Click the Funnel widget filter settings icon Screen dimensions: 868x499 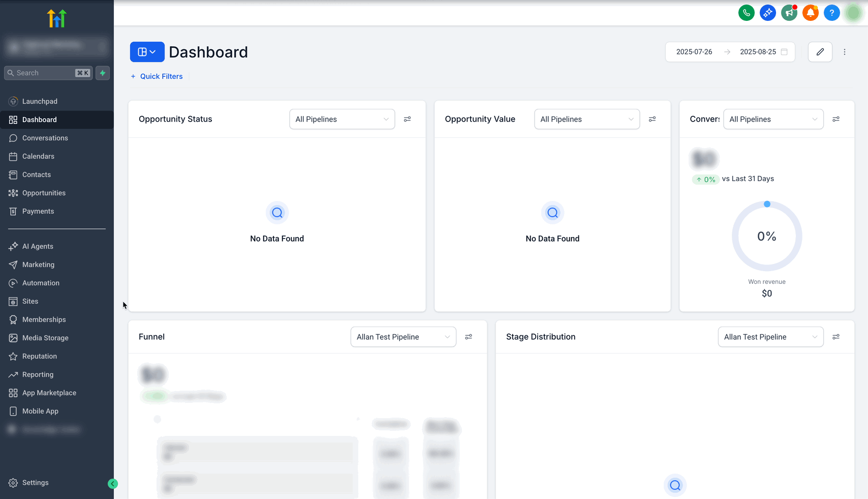point(469,337)
